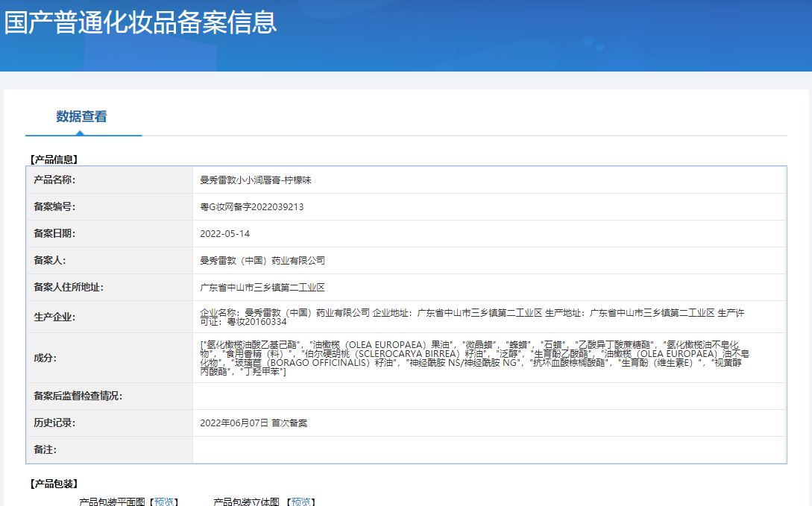
Task: Click the 备案编号 row label
Action: pyautogui.click(x=54, y=207)
